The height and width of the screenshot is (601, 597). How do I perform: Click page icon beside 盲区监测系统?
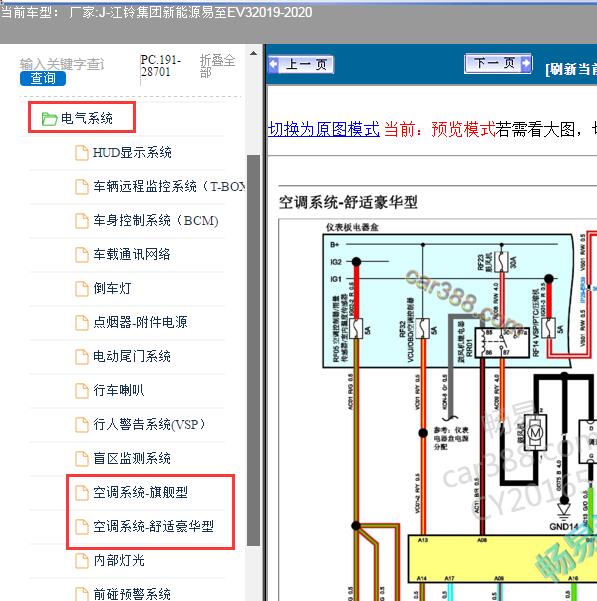click(82, 458)
